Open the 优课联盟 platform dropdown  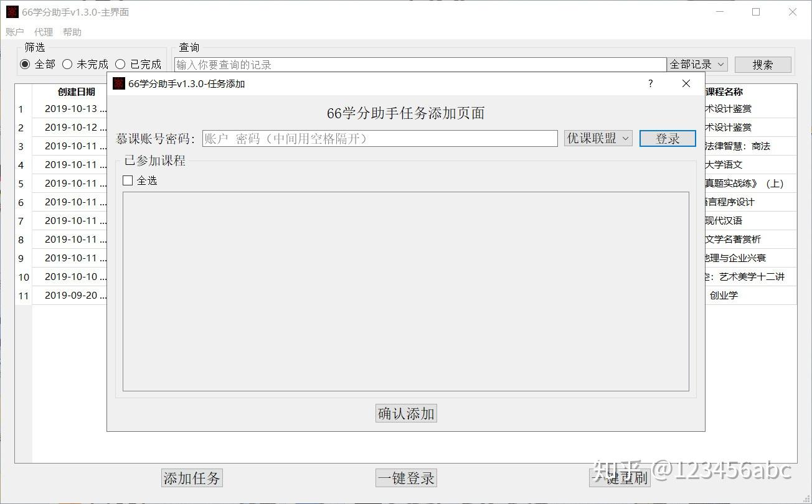tap(598, 138)
